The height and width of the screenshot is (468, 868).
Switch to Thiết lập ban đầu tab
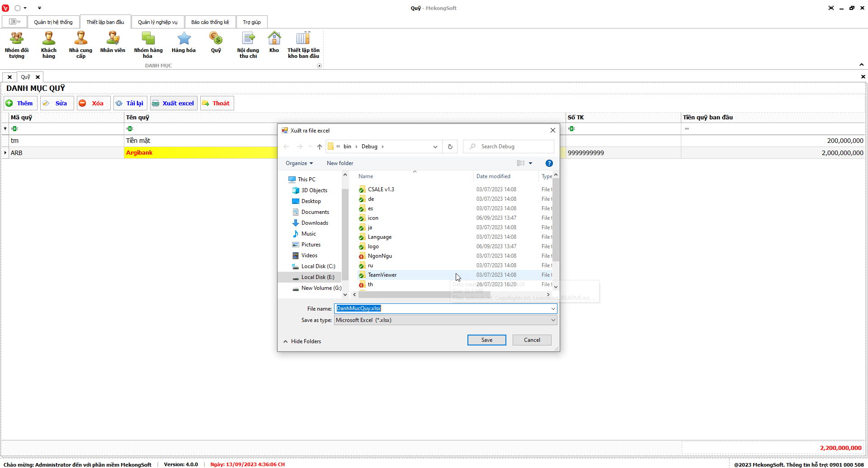click(x=105, y=22)
